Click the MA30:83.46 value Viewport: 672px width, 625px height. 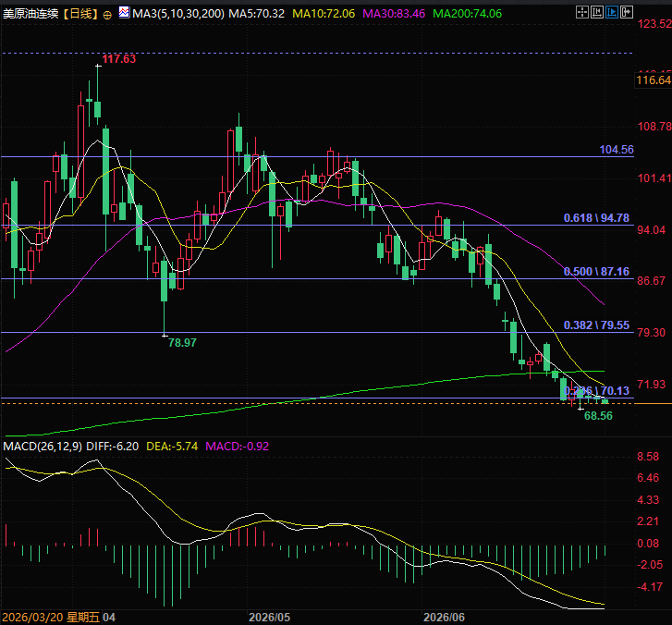(394, 14)
